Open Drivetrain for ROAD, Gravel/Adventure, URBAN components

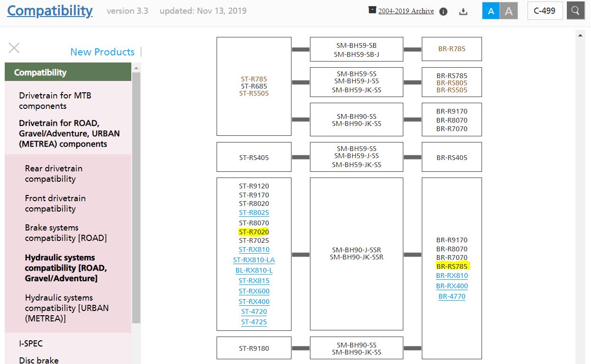pyautogui.click(x=69, y=133)
